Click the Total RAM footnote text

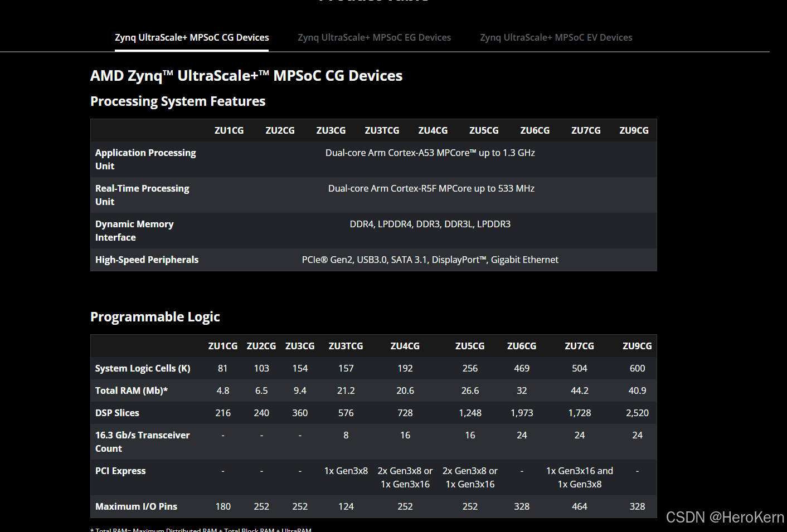coord(201,530)
